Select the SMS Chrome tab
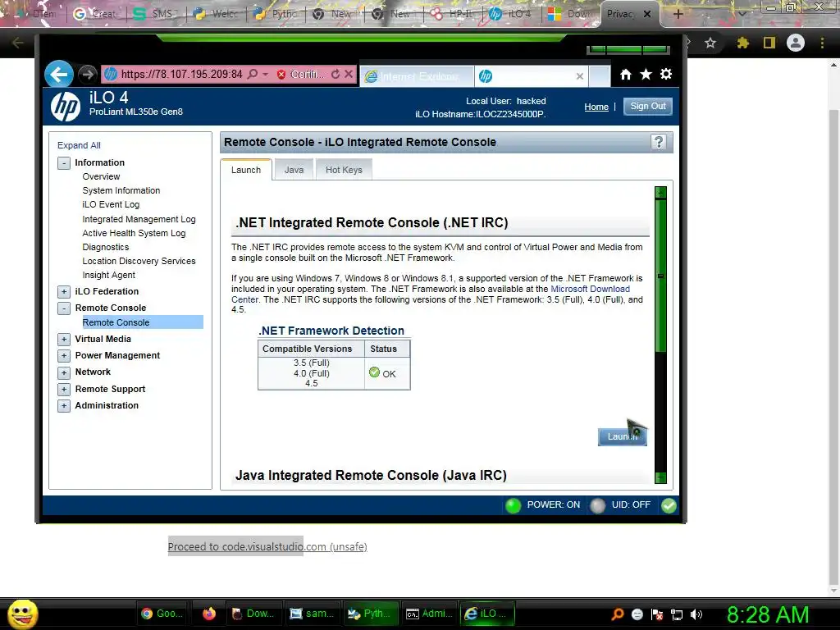 click(x=157, y=14)
